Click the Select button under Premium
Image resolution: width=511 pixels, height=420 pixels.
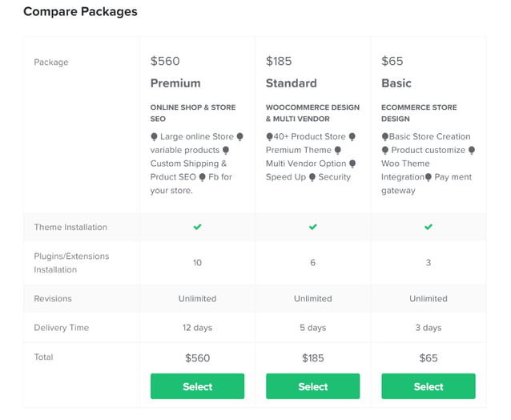[197, 386]
